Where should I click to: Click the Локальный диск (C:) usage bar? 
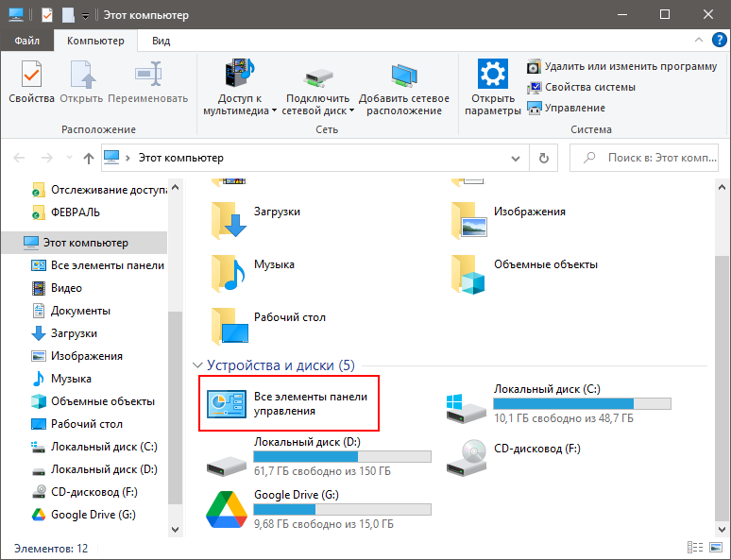click(x=583, y=404)
